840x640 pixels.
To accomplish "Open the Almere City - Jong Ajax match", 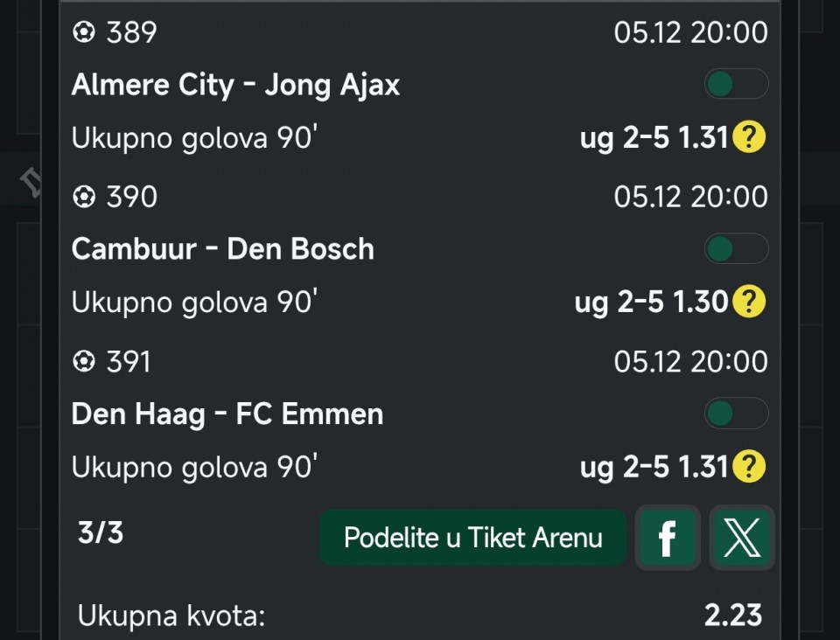I will click(x=235, y=85).
